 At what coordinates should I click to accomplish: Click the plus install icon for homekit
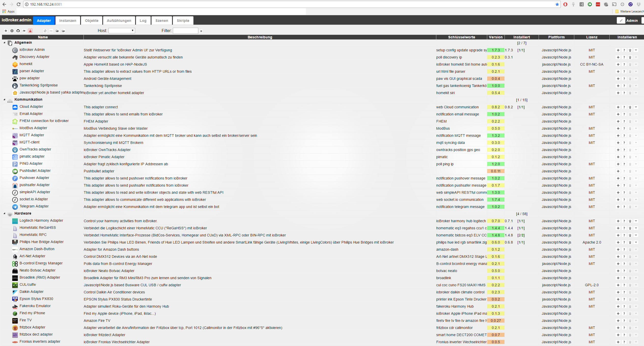click(618, 65)
